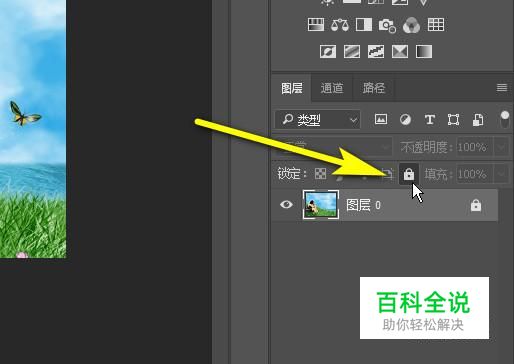Open the Layers panel flyout menu

coord(502,88)
